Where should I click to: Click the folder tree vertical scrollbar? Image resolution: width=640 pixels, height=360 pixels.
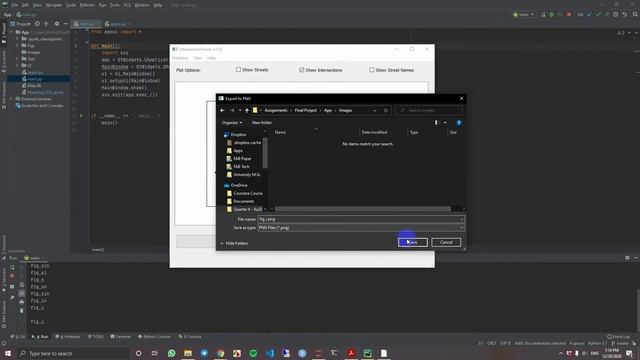tap(265, 153)
